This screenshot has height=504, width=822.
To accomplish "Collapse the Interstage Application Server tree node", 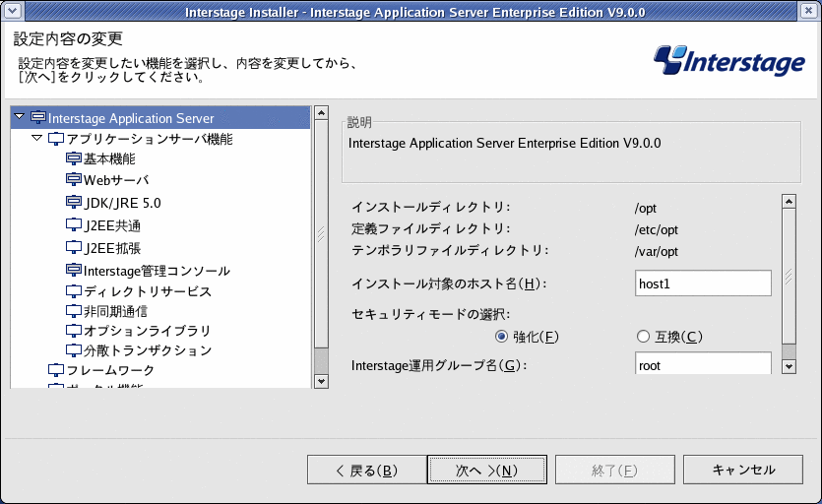I will click(x=20, y=116).
